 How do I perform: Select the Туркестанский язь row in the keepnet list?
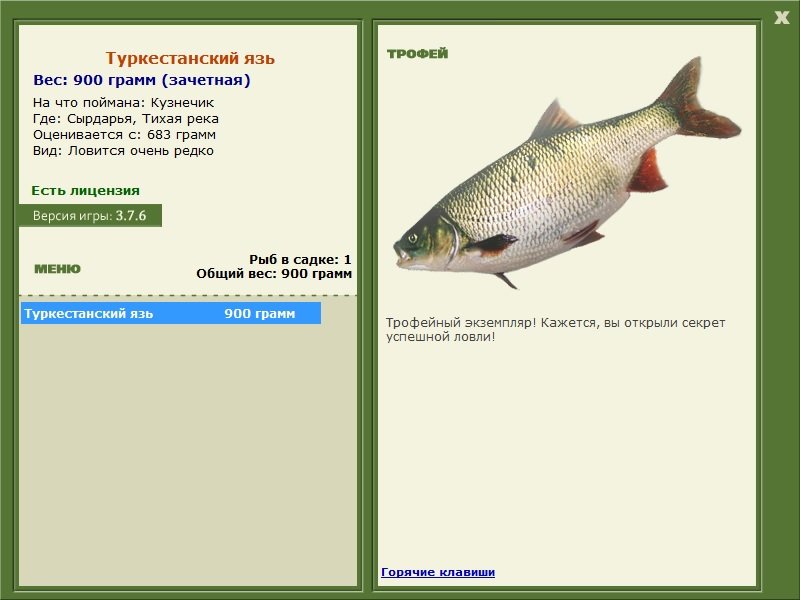[171, 313]
